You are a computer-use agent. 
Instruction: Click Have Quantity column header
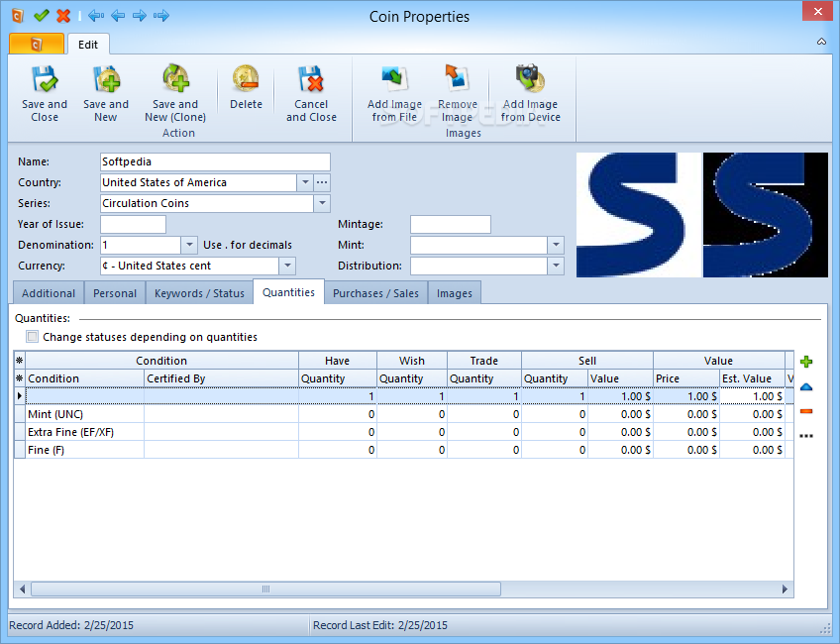338,378
